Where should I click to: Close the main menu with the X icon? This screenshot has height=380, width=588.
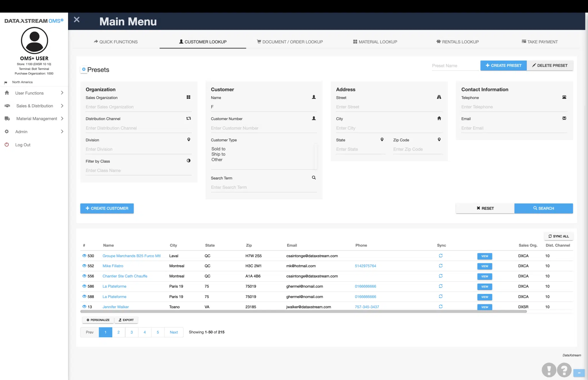click(x=77, y=20)
